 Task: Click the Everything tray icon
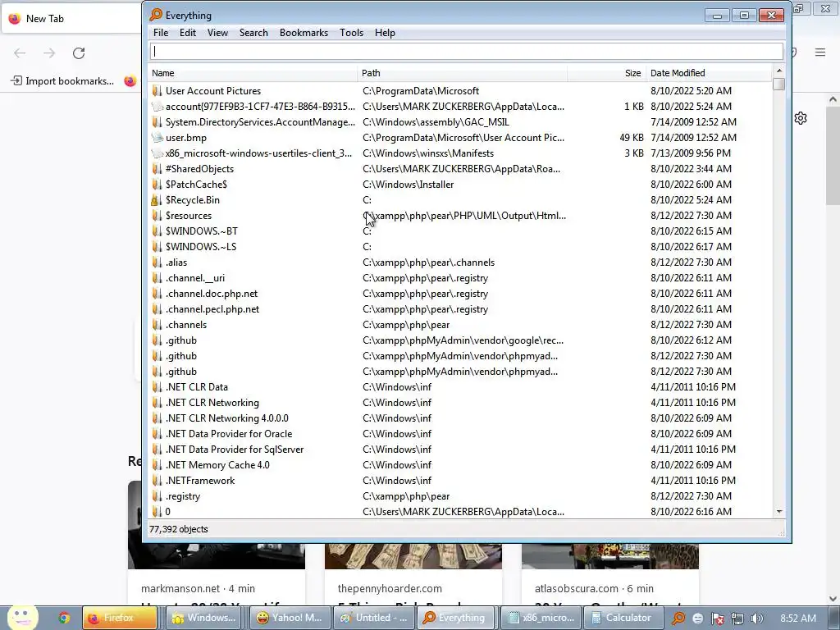tap(678, 619)
